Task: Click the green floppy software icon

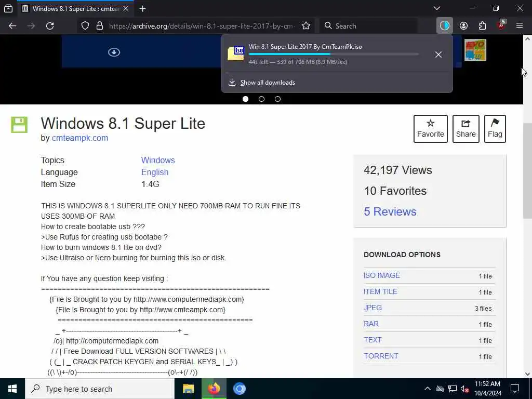Action: (x=19, y=125)
